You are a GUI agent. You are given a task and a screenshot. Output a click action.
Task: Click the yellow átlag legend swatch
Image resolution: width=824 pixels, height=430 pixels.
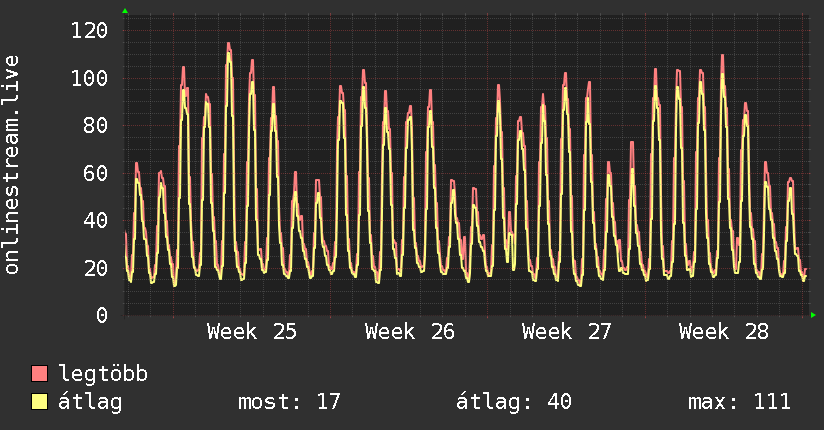39,401
